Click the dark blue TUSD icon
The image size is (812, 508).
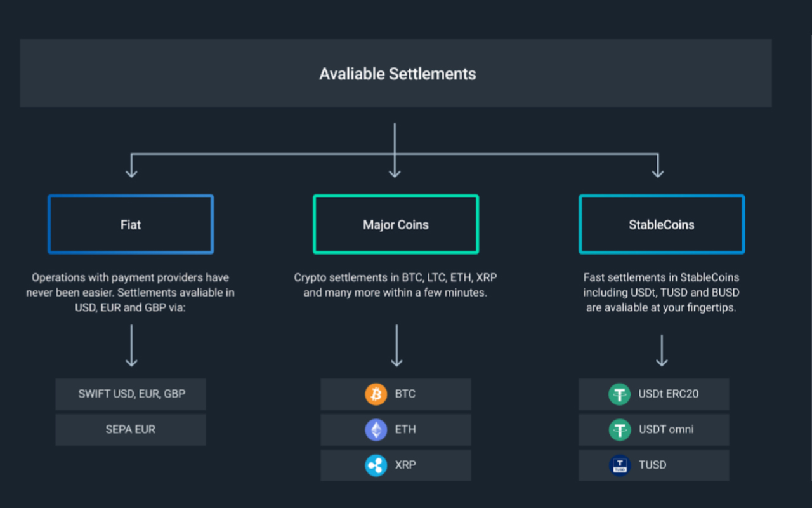click(x=619, y=465)
